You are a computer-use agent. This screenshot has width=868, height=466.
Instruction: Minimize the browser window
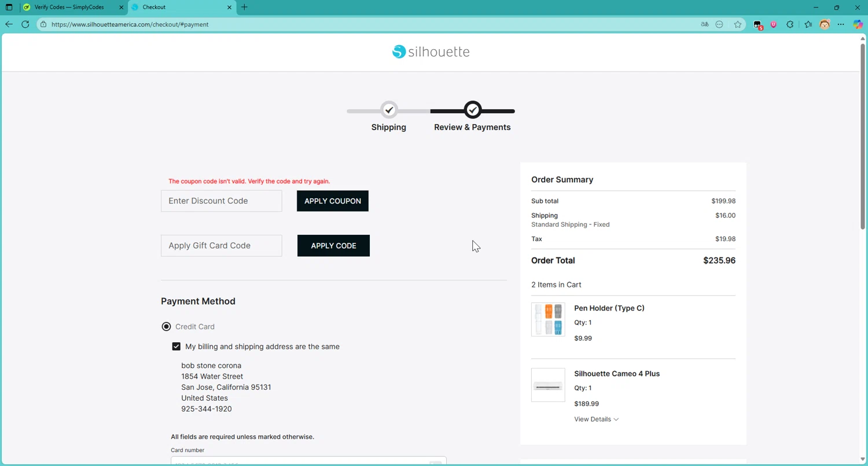coord(816,8)
